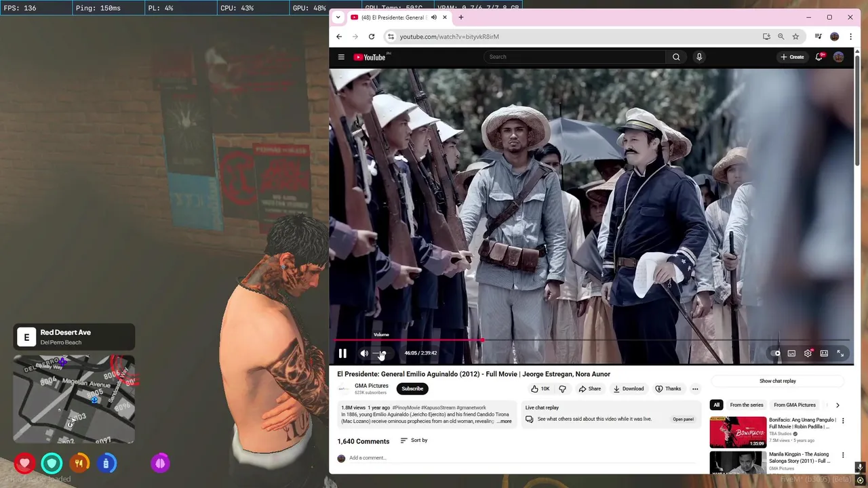
Task: Share the video
Action: click(x=589, y=389)
